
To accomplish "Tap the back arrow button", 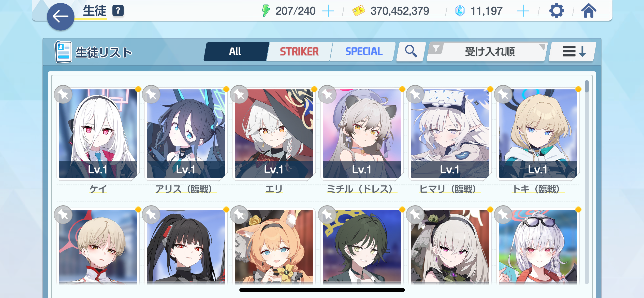I will (61, 17).
